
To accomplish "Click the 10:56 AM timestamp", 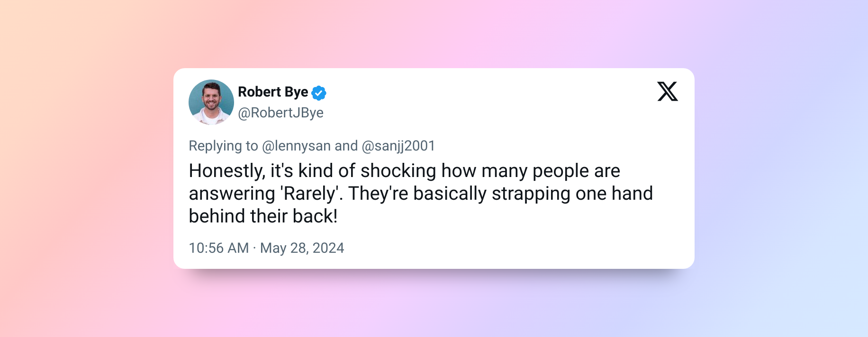I will [218, 248].
